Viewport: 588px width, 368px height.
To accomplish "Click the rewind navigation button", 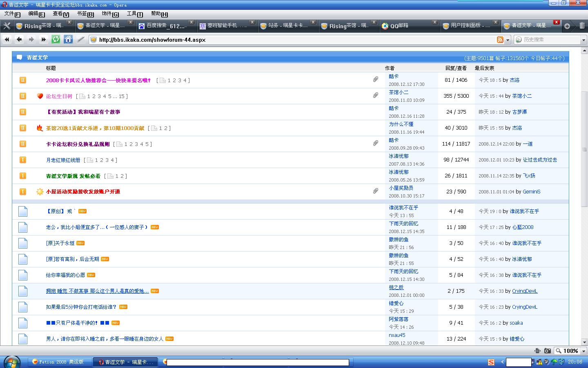I will [x=7, y=39].
